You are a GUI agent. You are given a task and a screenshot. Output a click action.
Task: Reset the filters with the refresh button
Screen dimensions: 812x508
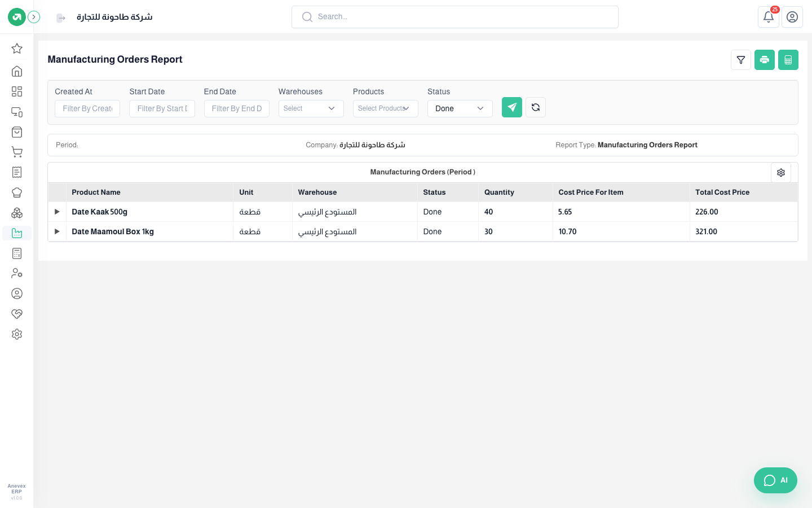click(x=536, y=107)
